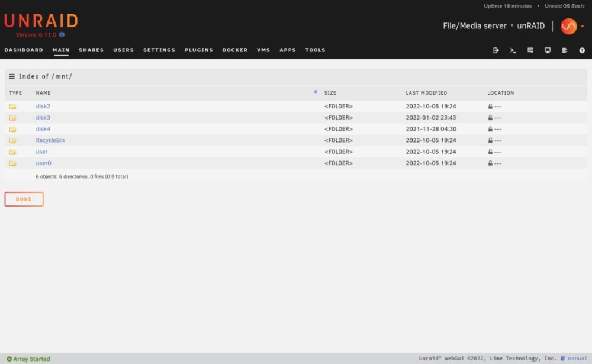Image resolution: width=592 pixels, height=364 pixels.
Task: Click the 'File/Media server' description text
Action: (475, 26)
